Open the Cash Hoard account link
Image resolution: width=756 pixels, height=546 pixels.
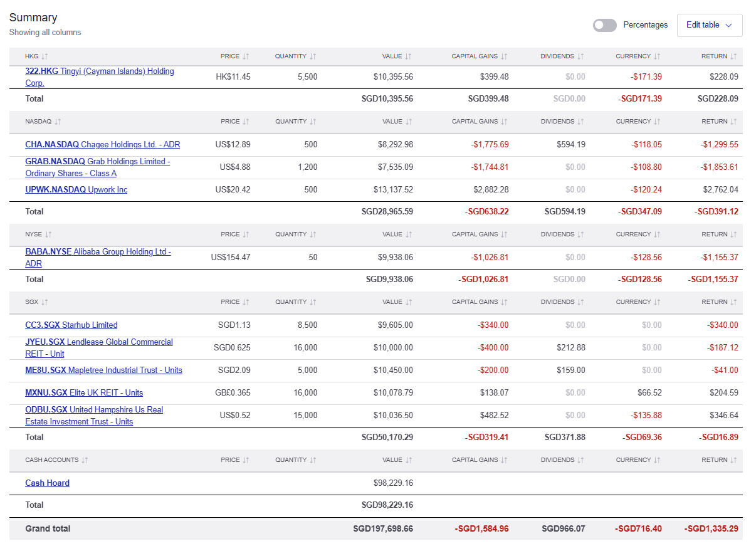(47, 483)
